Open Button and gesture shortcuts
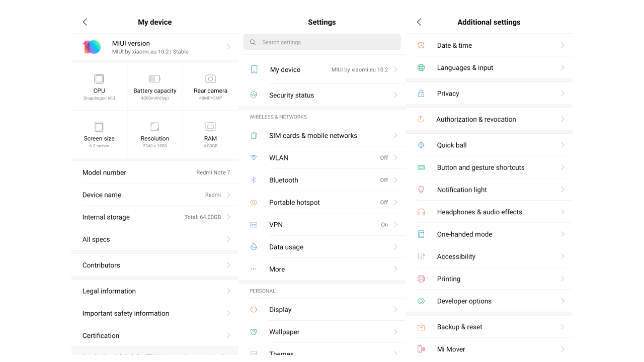This screenshot has height=362, width=644. [489, 167]
